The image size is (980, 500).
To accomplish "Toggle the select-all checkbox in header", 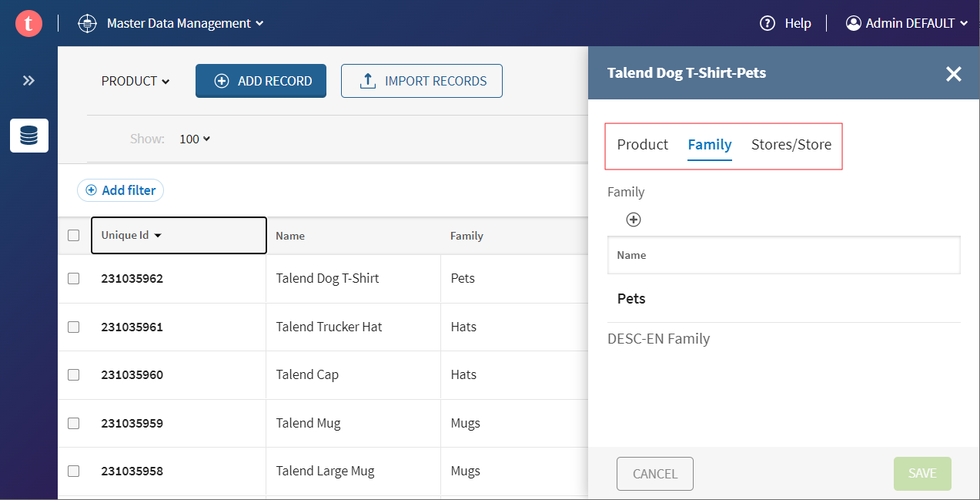I will coord(74,236).
